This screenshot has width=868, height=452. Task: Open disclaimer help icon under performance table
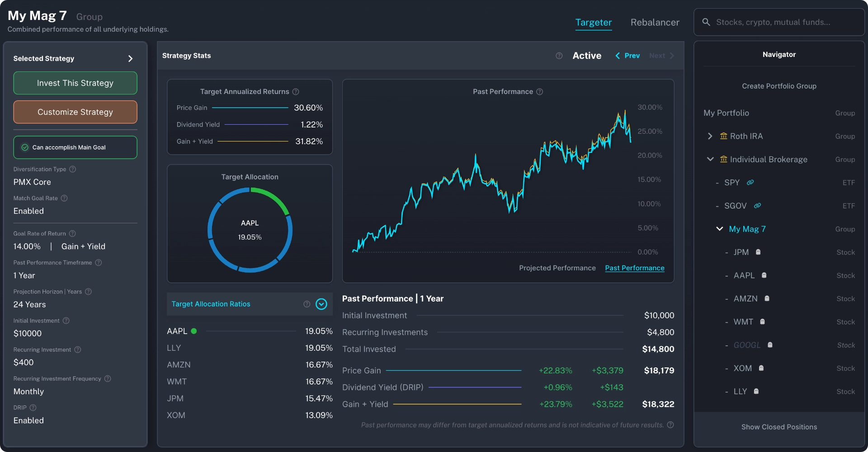coord(670,425)
